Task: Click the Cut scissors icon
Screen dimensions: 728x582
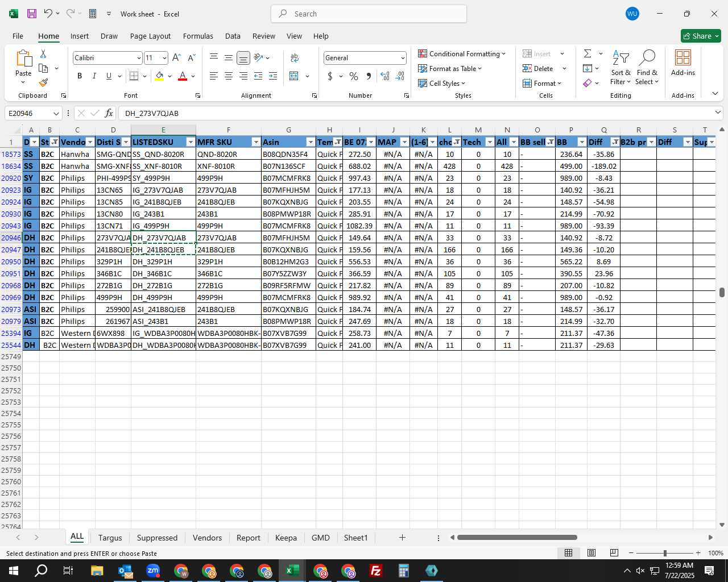Action: (x=43, y=53)
